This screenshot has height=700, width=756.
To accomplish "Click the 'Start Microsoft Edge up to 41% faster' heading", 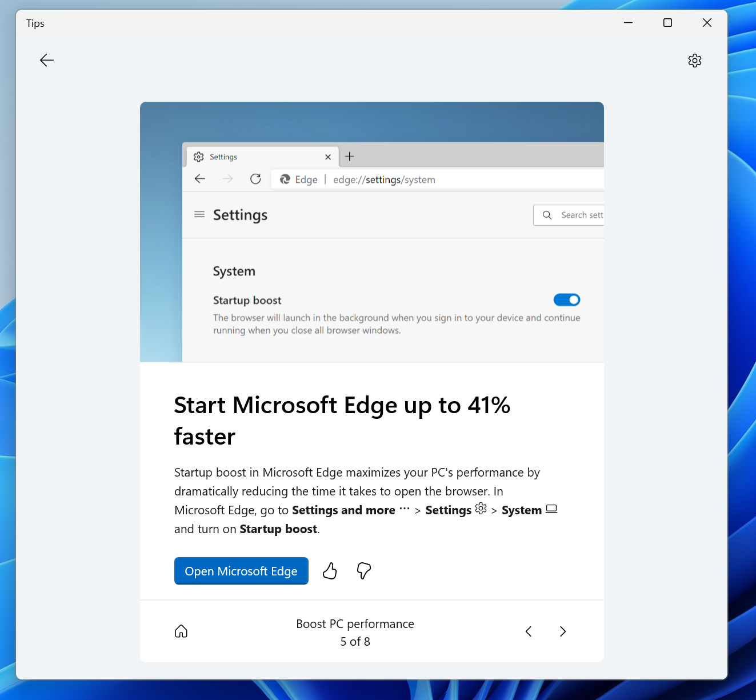I will [x=342, y=421].
